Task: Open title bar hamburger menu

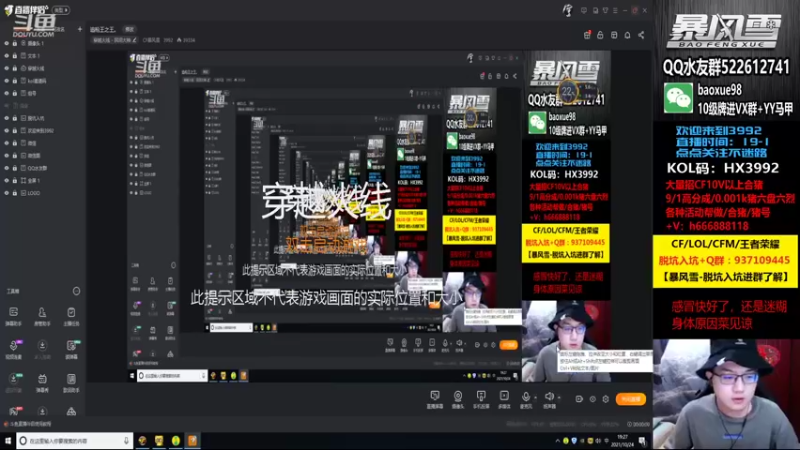Action: point(615,10)
